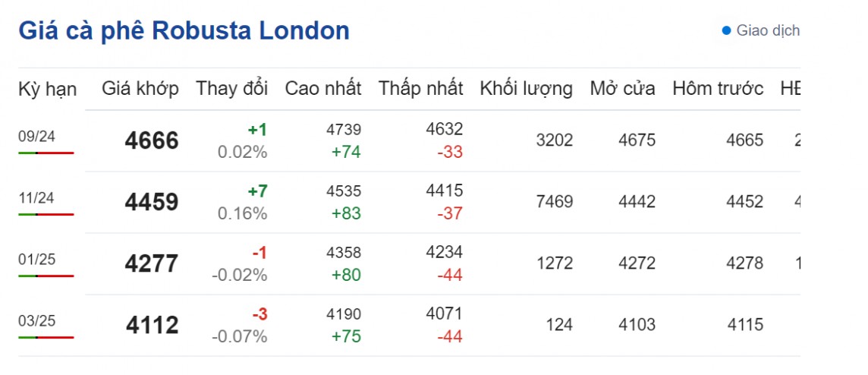This screenshot has width=868, height=375.
Task: Select the 11/24 contract term
Action: click(36, 197)
